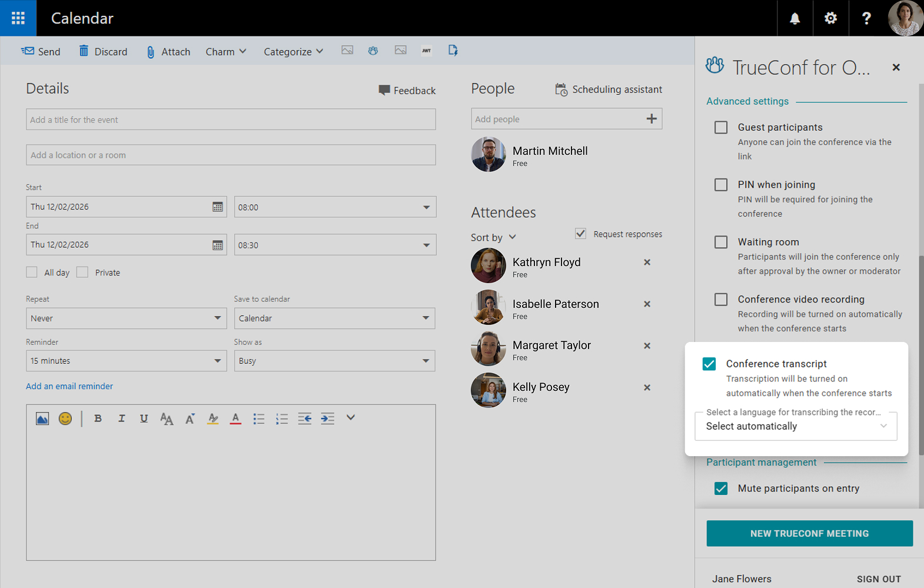
Task: Toggle bold text formatting
Action: coord(98,418)
